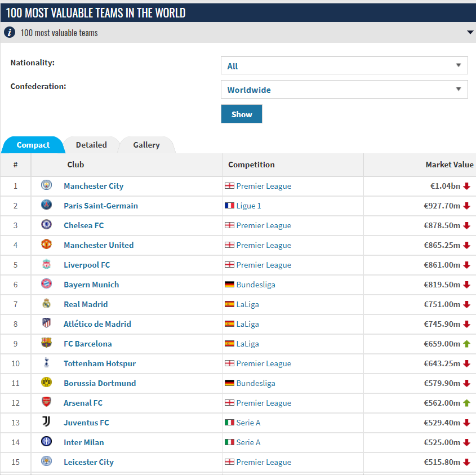
Task: Click the Juventus FC club crest
Action: (x=46, y=422)
